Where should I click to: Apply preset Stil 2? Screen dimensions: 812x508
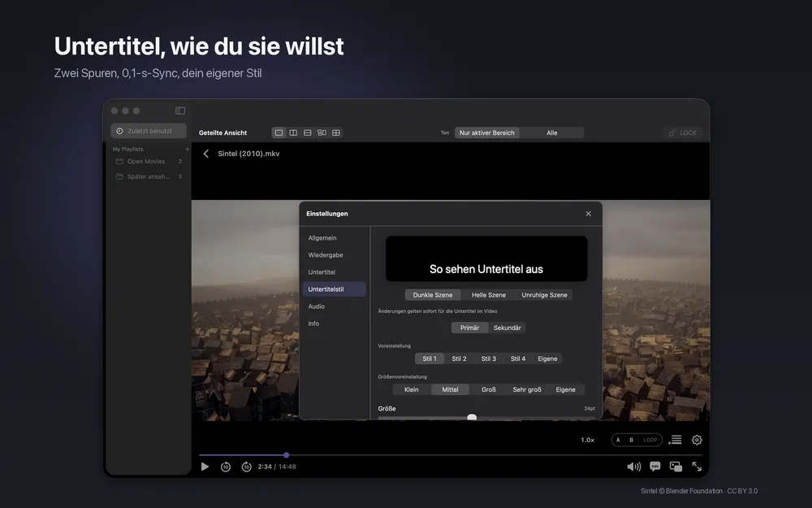tap(459, 358)
